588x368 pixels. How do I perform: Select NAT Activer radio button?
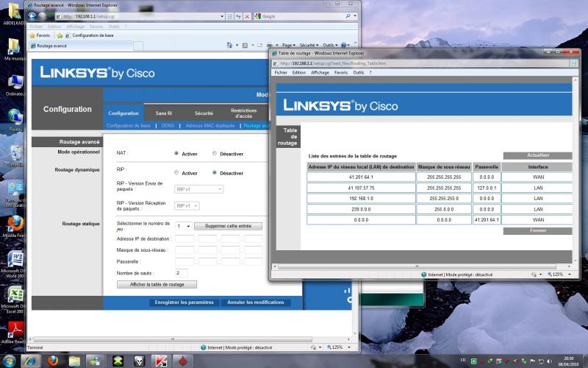click(176, 153)
